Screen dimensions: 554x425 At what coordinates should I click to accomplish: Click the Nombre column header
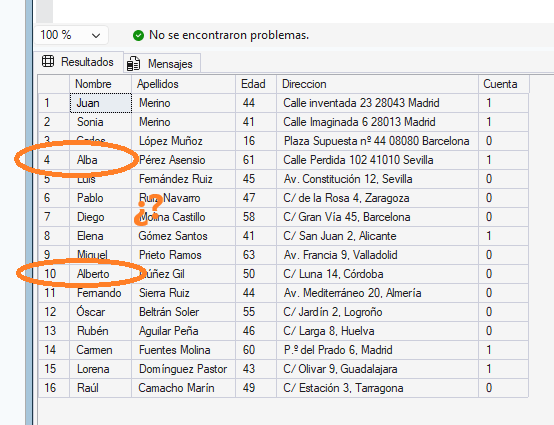click(x=100, y=84)
